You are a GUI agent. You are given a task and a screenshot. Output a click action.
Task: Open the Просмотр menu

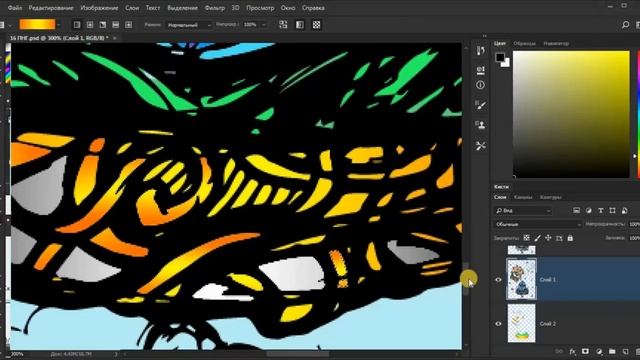click(x=260, y=8)
